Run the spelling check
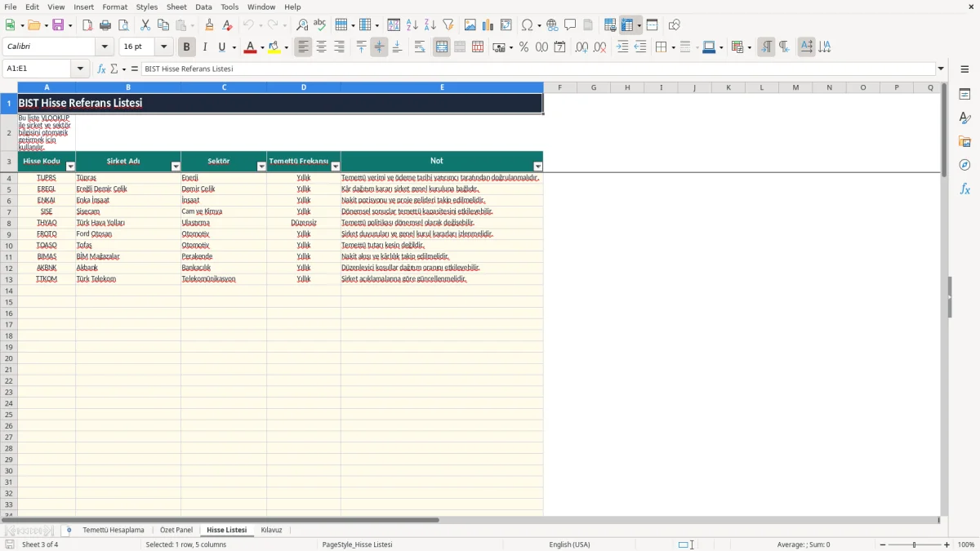Screen dimensions: 980x551 (320, 25)
